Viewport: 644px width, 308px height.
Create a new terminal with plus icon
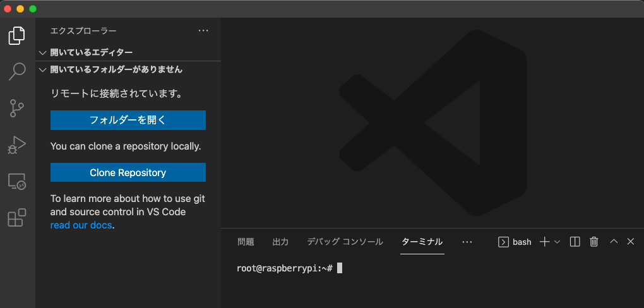coord(544,242)
